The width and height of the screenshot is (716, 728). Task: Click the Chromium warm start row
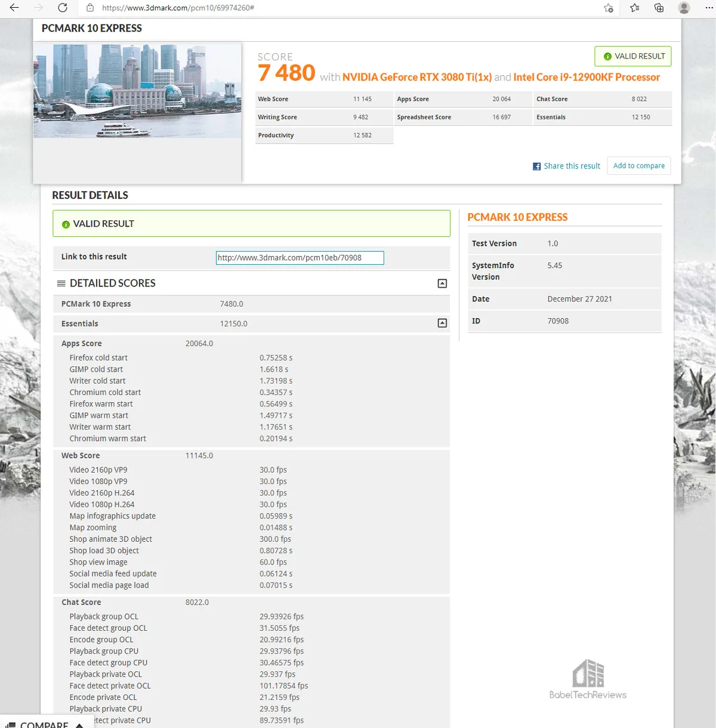tap(251, 439)
